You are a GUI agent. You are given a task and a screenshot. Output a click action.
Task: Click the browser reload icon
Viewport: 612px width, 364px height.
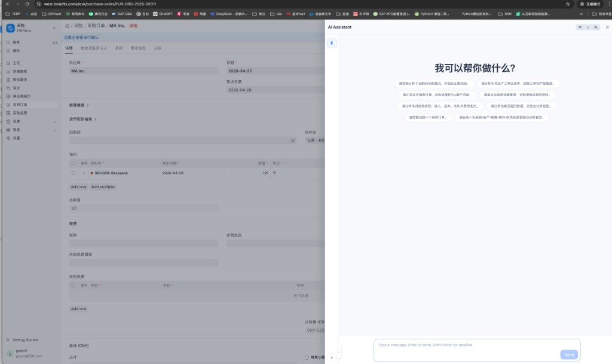[x=27, y=4]
